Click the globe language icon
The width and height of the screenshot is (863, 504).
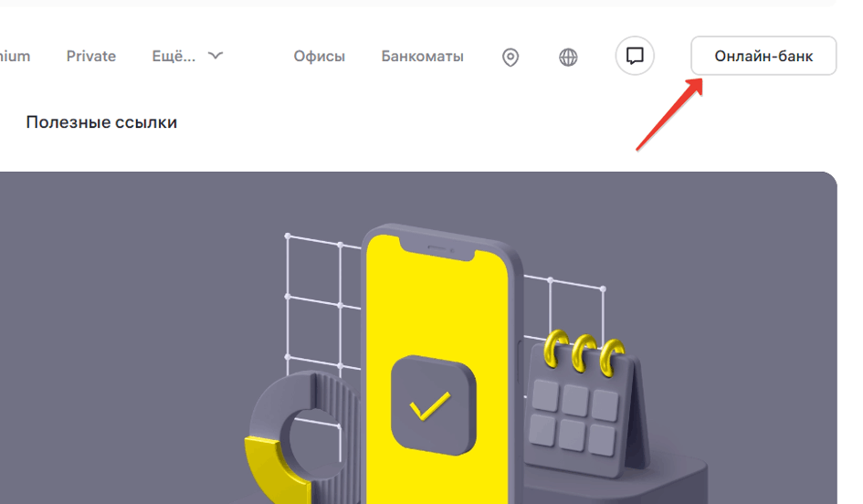coord(568,57)
